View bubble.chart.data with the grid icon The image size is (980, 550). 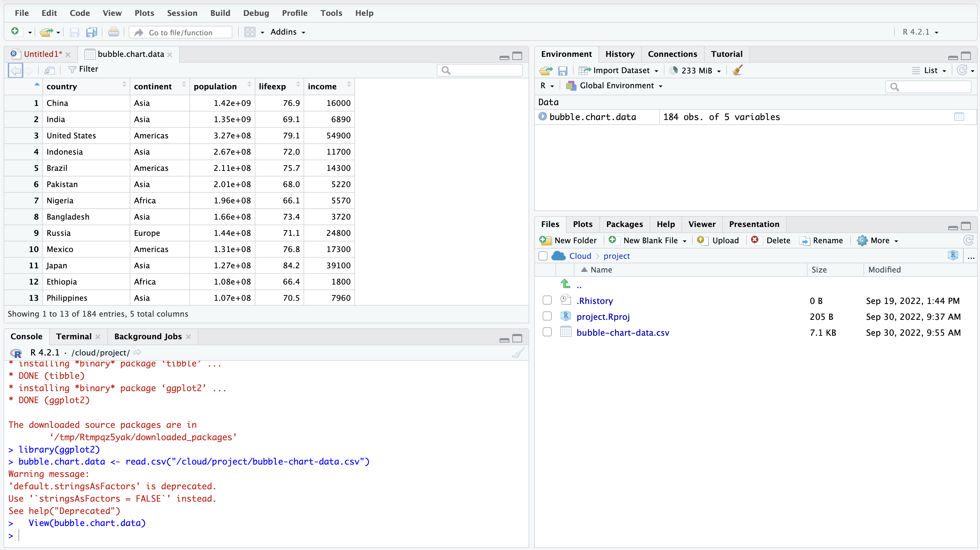[x=960, y=117]
